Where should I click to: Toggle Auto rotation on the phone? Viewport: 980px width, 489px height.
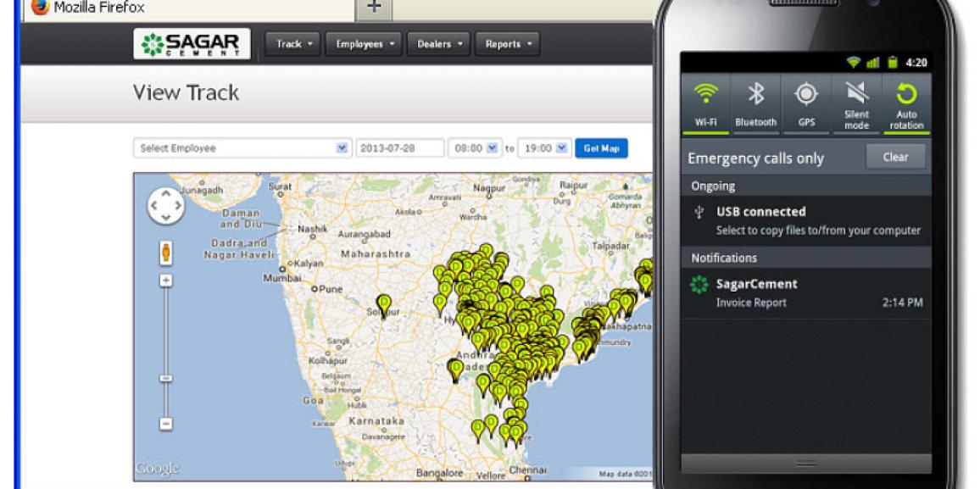[906, 103]
